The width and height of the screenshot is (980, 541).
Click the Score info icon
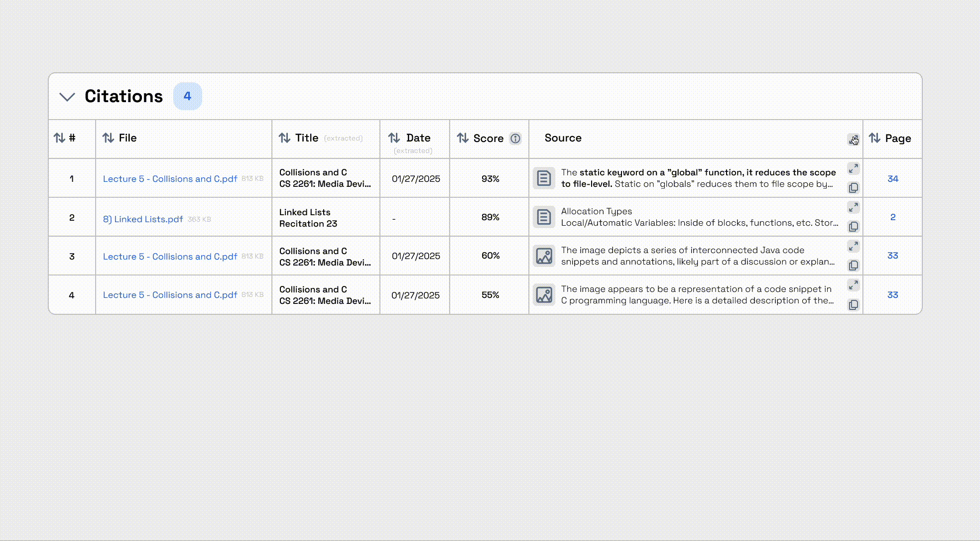515,138
